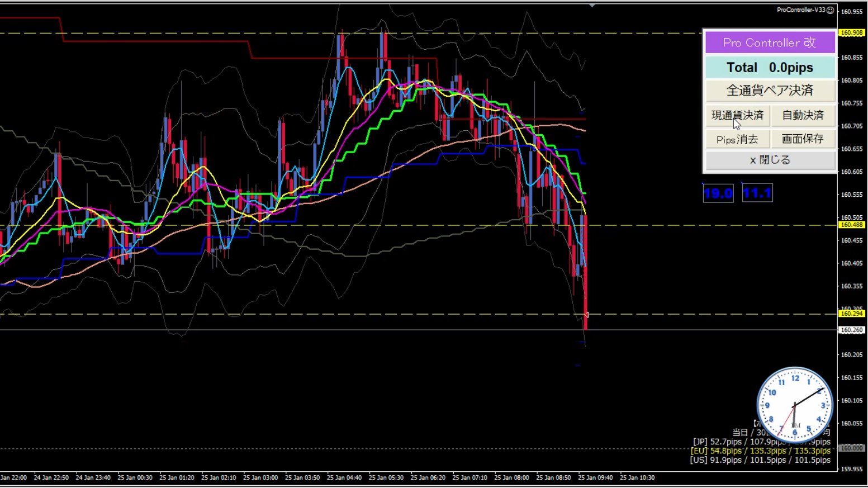Clear pips with the Pips消去 button
The width and height of the screenshot is (868, 488).
coord(737,139)
